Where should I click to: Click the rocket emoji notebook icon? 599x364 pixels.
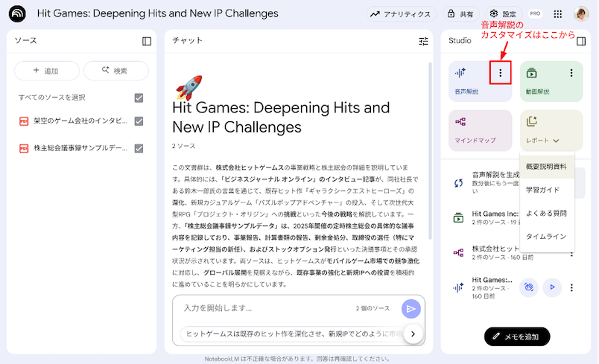point(189,87)
